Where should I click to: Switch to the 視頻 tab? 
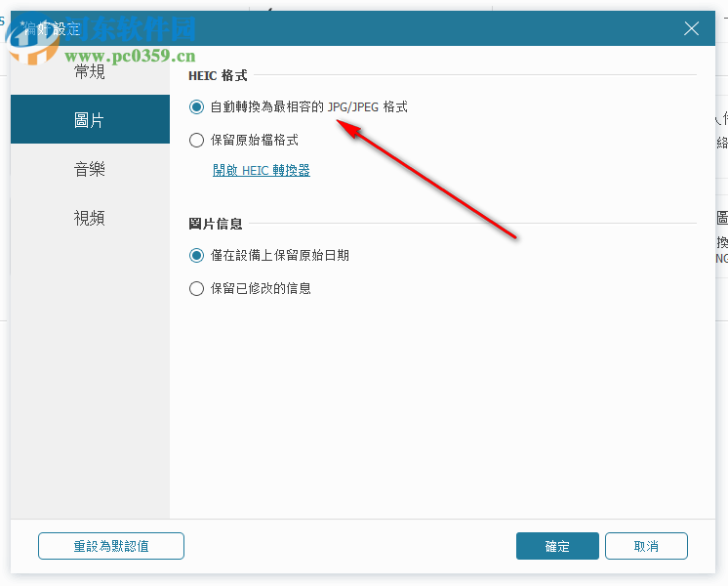[90, 218]
